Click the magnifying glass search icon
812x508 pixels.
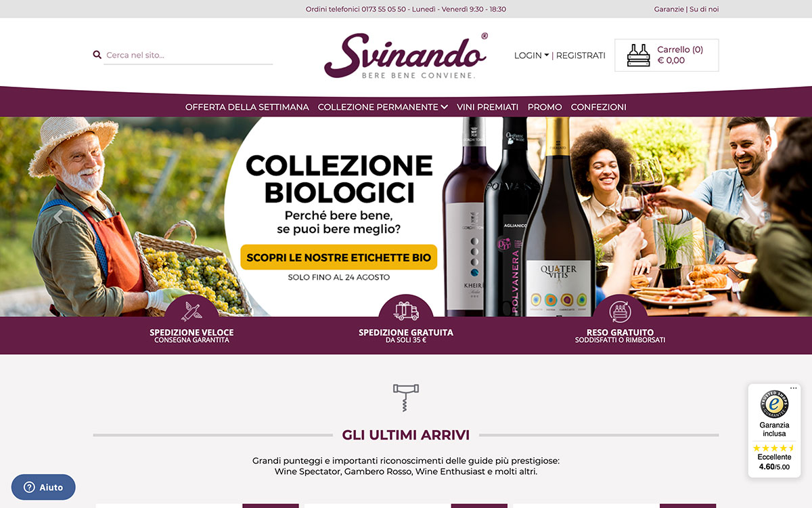pos(97,55)
